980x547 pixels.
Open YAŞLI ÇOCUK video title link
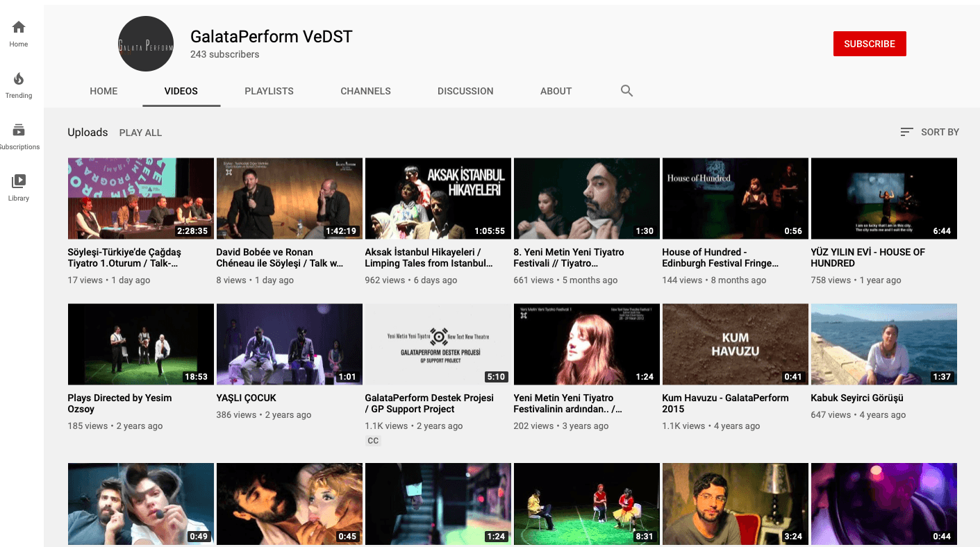tap(246, 398)
